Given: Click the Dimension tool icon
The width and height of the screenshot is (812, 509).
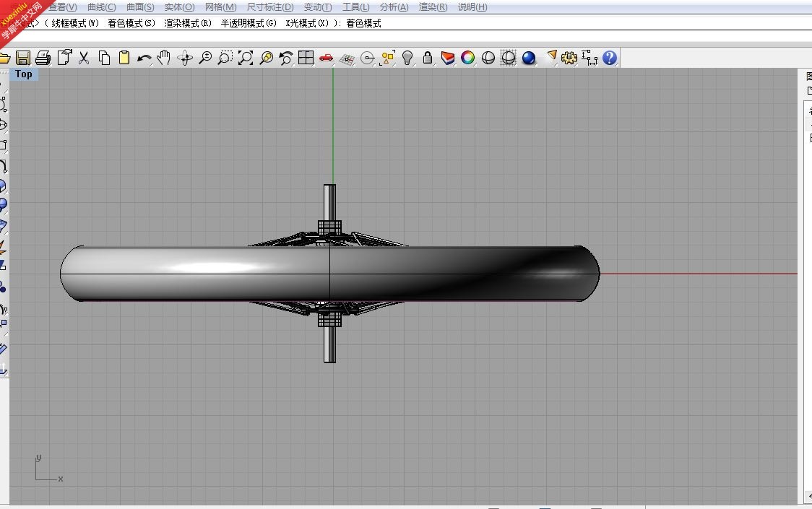Looking at the screenshot, I should pyautogui.click(x=589, y=58).
